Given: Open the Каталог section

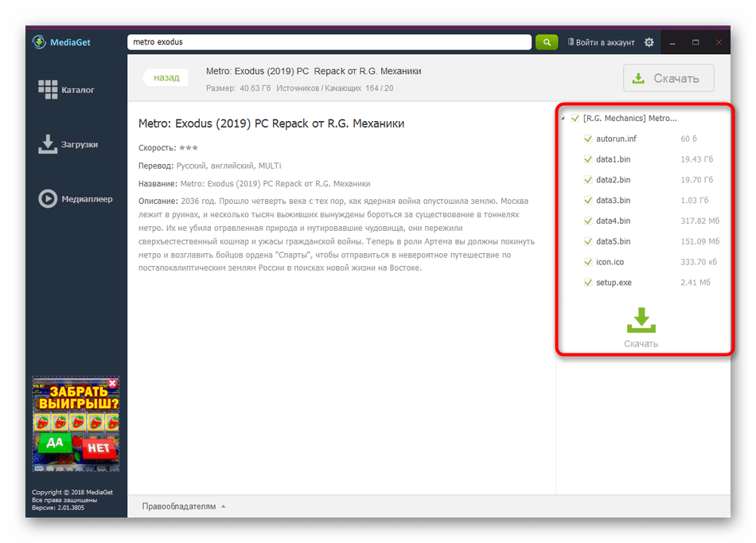Looking at the screenshot, I should pos(67,90).
